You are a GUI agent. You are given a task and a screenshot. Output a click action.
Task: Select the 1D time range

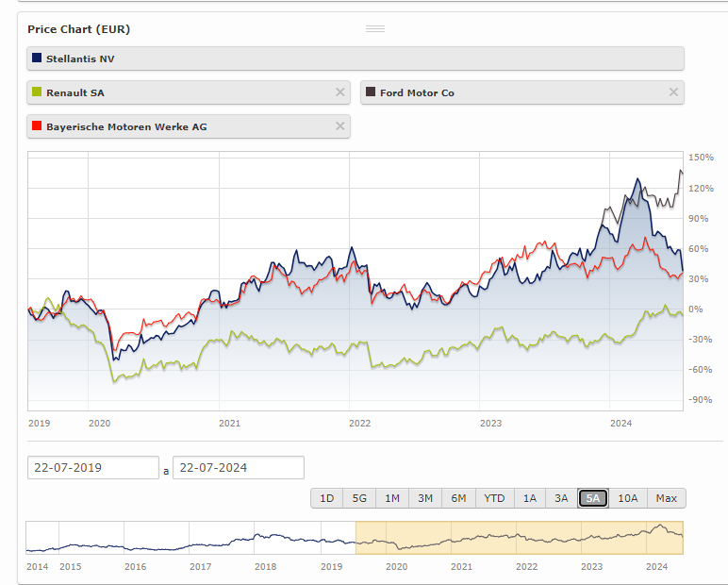pyautogui.click(x=326, y=498)
